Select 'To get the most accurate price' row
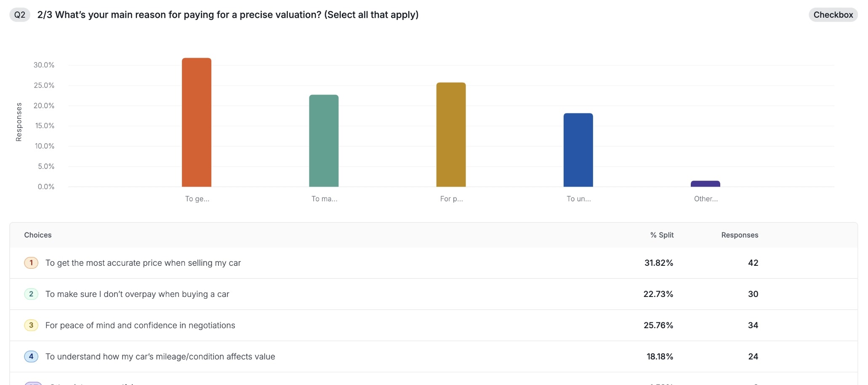The image size is (868, 385). 143,263
